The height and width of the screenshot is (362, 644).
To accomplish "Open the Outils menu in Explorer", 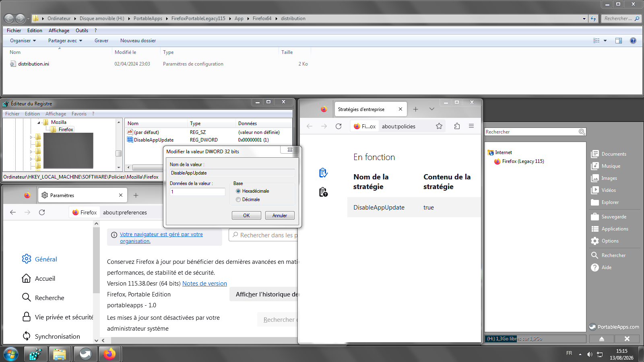I will [82, 31].
